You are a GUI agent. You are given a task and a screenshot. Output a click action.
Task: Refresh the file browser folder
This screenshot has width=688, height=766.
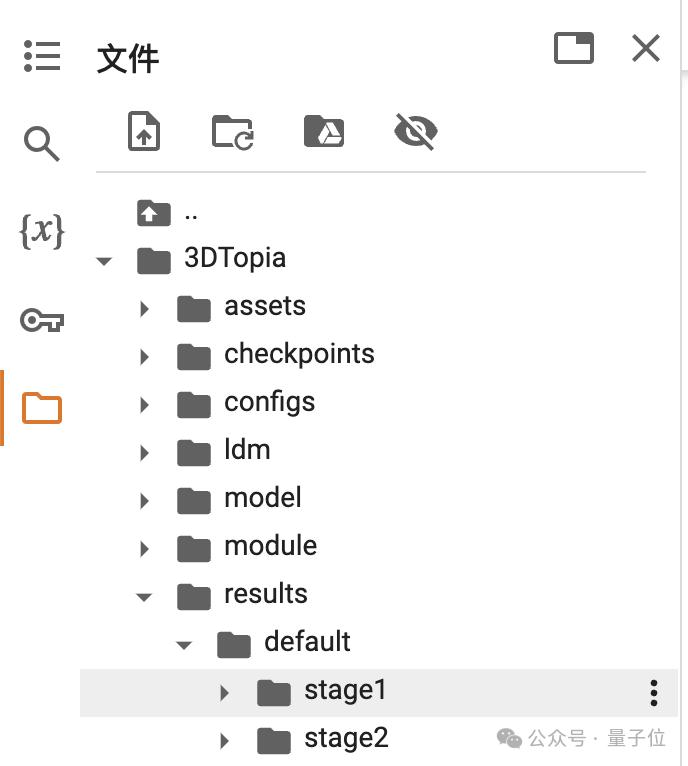coord(233,132)
